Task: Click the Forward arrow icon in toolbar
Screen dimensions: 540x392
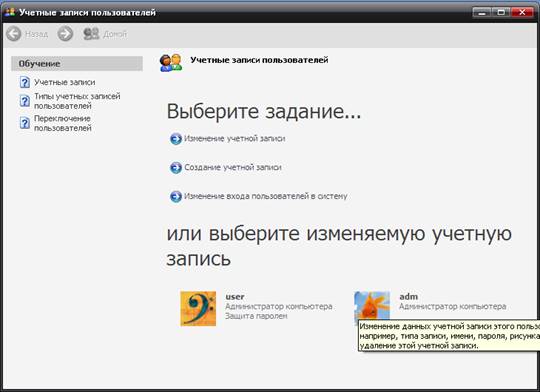Action: 65,34
